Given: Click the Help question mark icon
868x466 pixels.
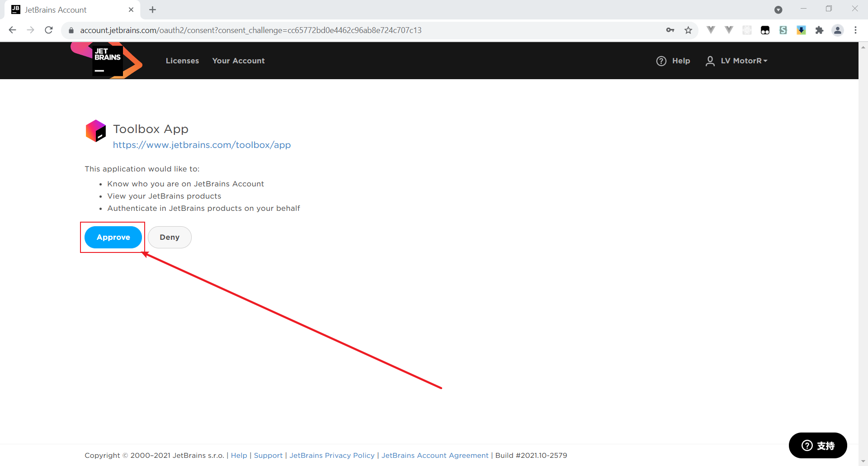Looking at the screenshot, I should click(661, 61).
